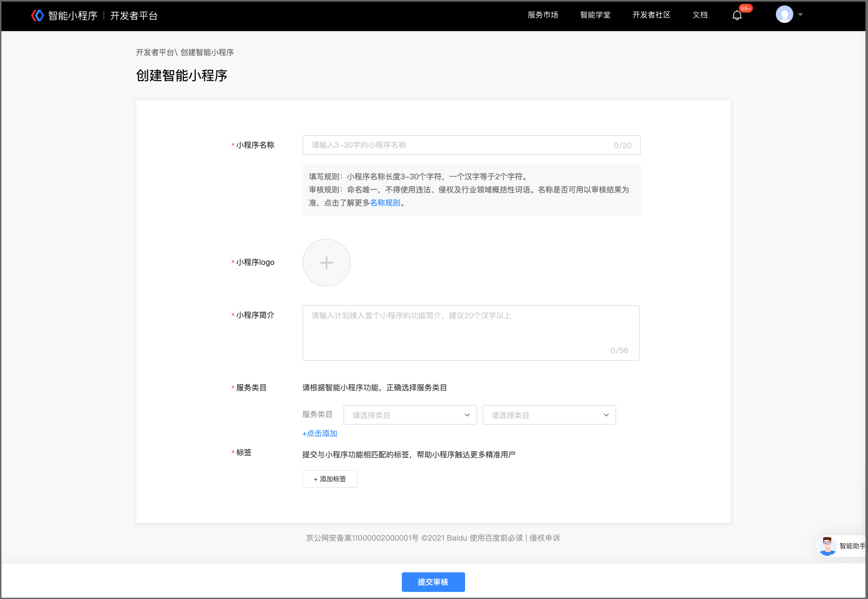Viewport: 868px width, 599px height.
Task: Click the 智能小程序 header brand text
Action: click(73, 16)
